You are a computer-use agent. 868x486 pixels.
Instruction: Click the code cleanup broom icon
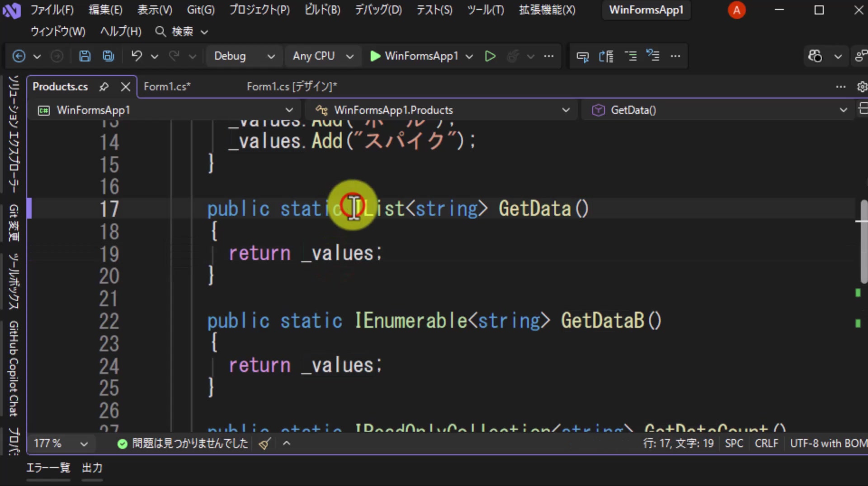[264, 444]
